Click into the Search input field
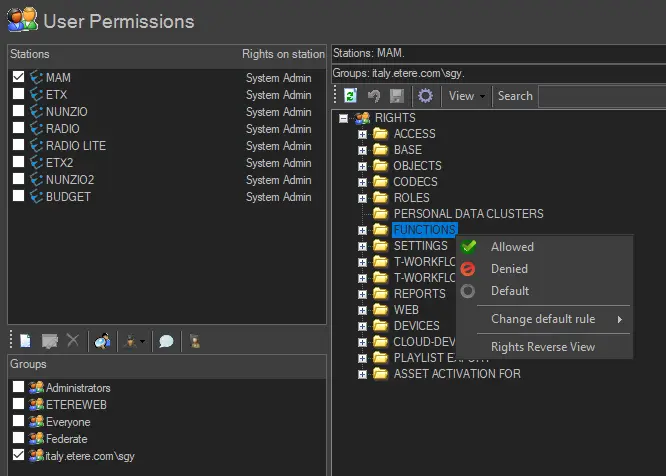Screen dimensions: 666x476 600,96
